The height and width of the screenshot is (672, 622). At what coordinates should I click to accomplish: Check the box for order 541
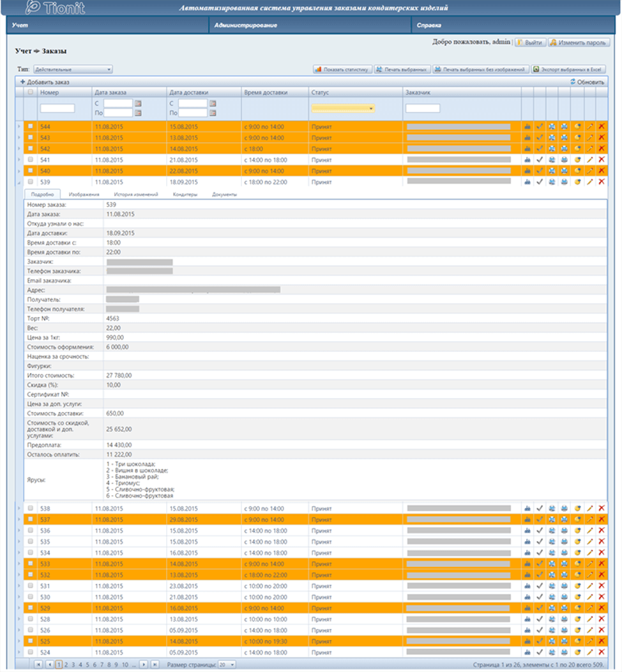pos(31,160)
